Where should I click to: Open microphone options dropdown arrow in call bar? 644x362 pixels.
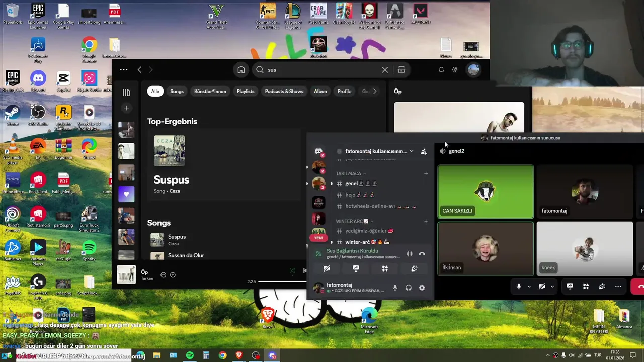[529, 286]
